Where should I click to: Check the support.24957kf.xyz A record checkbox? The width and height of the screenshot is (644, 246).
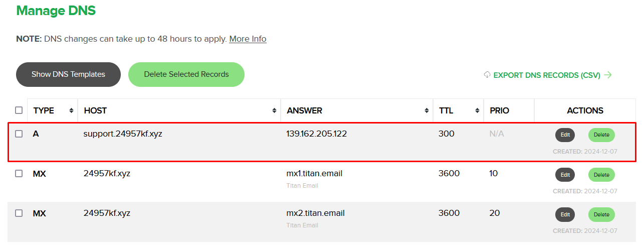19,134
